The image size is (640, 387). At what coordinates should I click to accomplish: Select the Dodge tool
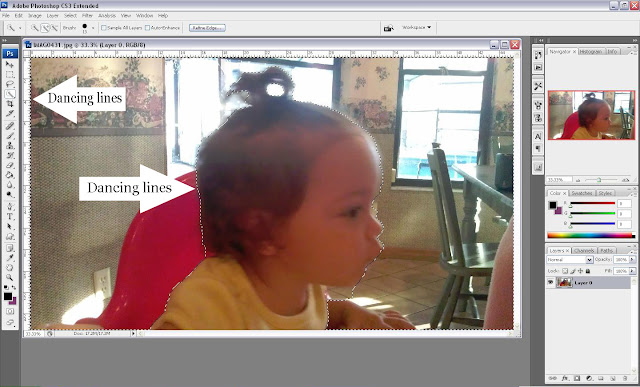click(x=10, y=195)
